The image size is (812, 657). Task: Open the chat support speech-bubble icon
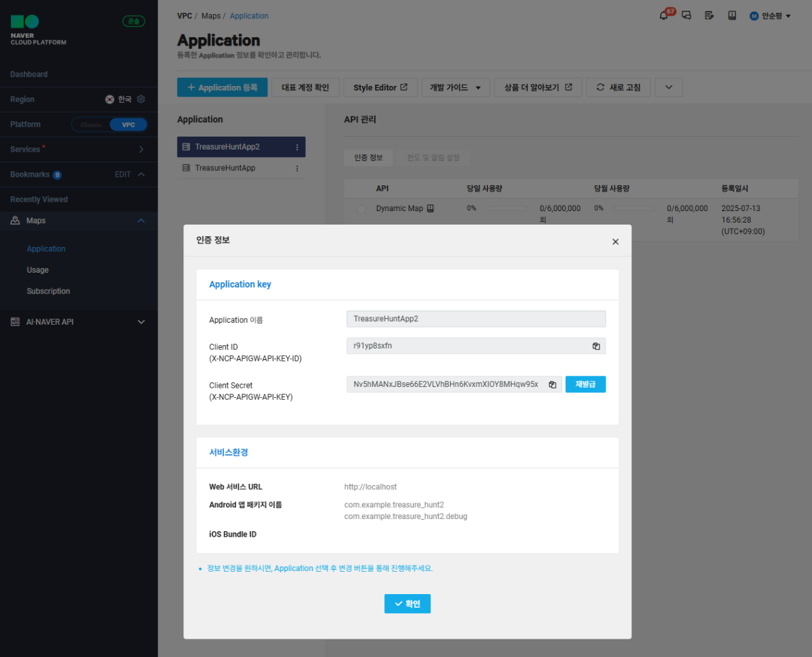[686, 16]
